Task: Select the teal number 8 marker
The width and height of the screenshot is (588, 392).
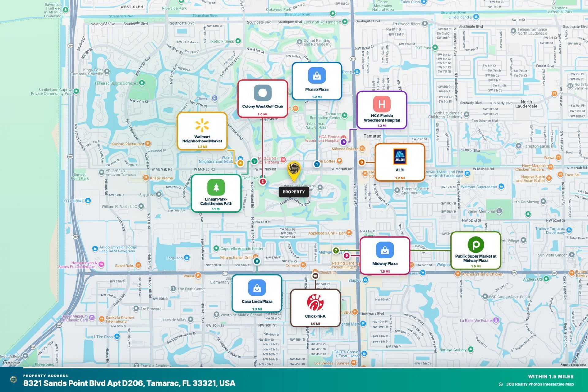Action: [257, 261]
